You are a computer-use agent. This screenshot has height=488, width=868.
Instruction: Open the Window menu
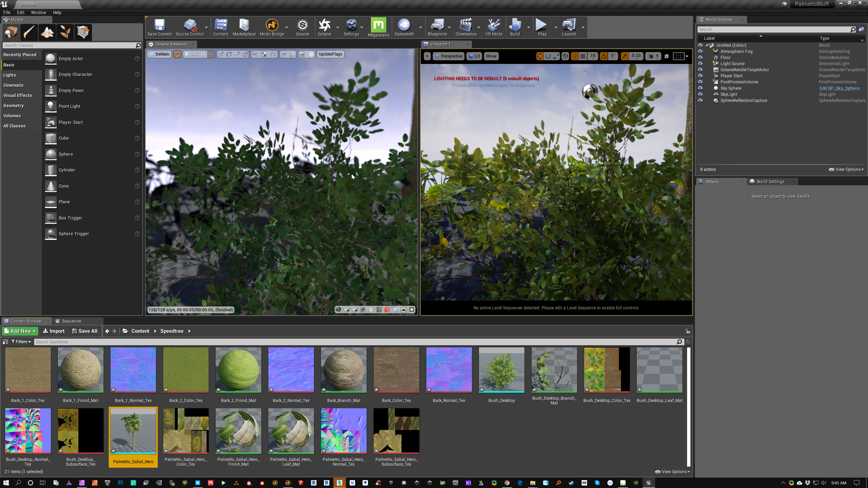tap(38, 12)
